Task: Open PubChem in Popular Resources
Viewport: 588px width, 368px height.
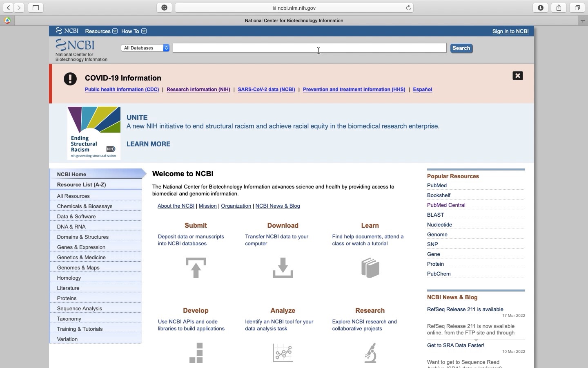Action: point(439,274)
